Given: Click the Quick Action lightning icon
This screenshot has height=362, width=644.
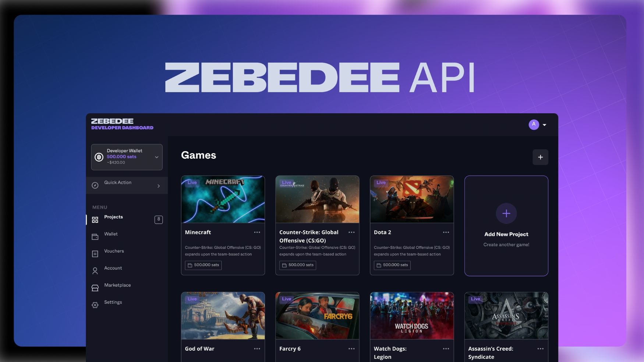Looking at the screenshot, I should coord(95,185).
